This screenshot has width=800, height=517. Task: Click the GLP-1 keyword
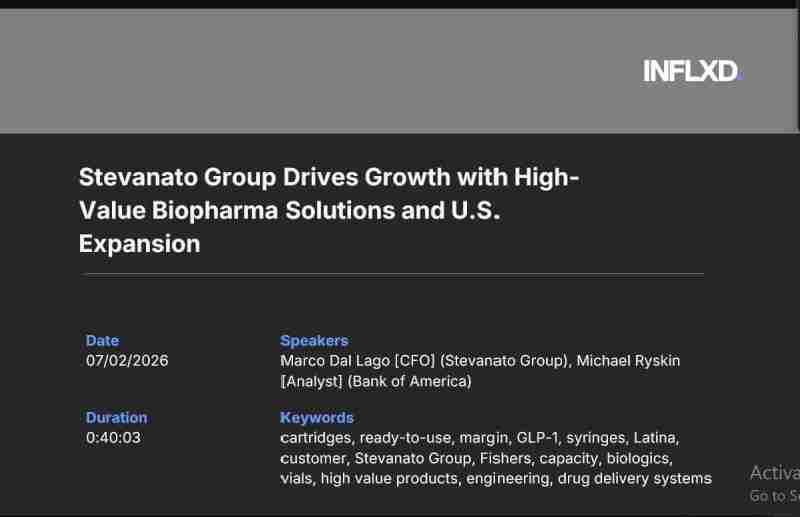(x=538, y=438)
